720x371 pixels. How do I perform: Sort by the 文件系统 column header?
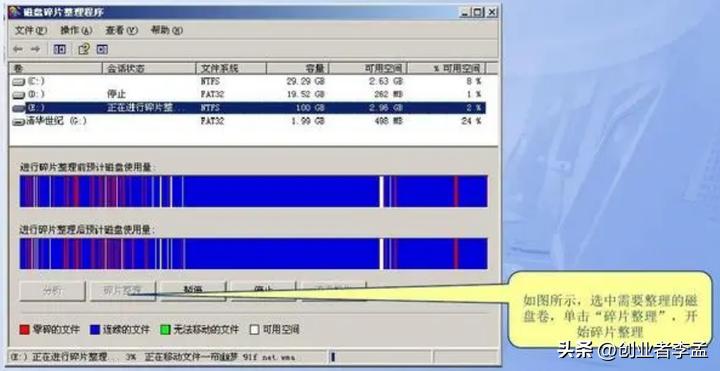231,68
